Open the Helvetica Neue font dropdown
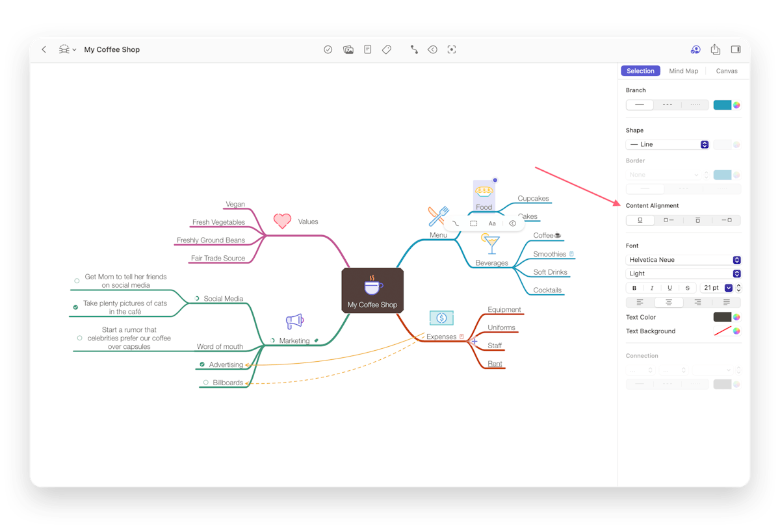Image resolution: width=780 pixels, height=532 pixels. (683, 259)
